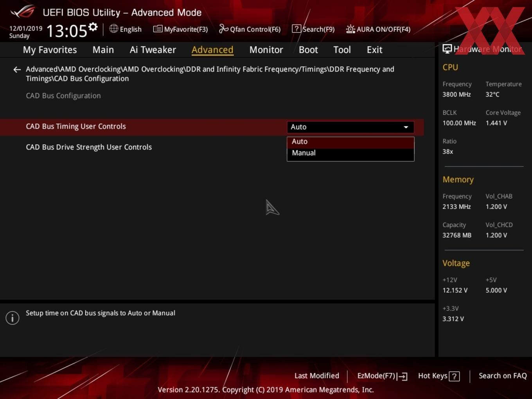Click Core Voltage 1.441 V value
532x399 pixels.
tap(496, 123)
